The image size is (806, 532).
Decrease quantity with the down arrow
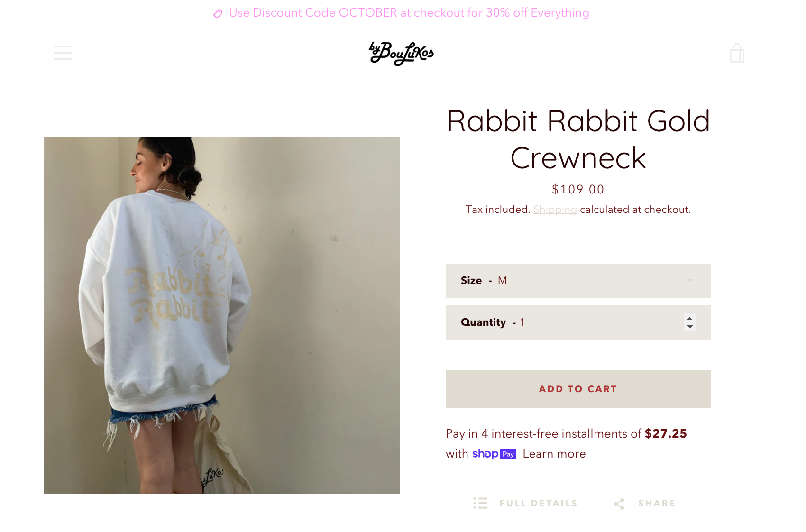tap(690, 326)
